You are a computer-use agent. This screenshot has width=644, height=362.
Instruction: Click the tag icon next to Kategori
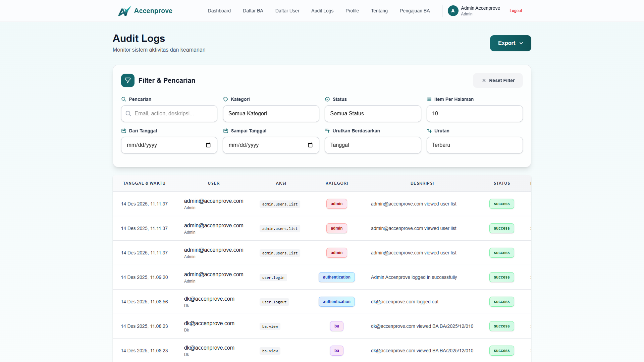click(226, 99)
